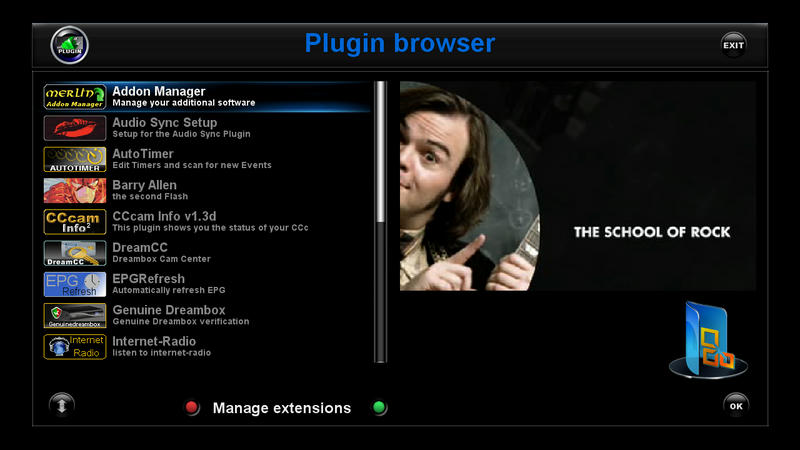Select the DreamCC entry title
The width and height of the screenshot is (800, 450).
[140, 247]
